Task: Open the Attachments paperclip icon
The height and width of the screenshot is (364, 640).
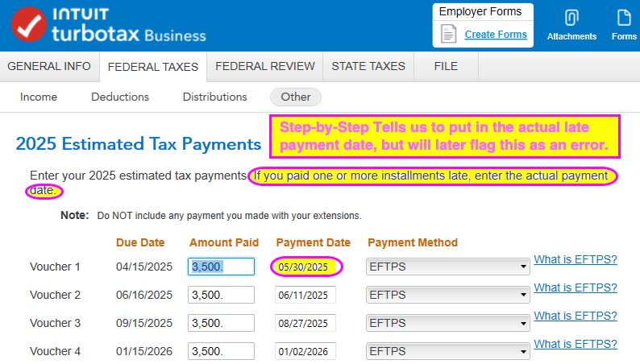Action: [571, 18]
